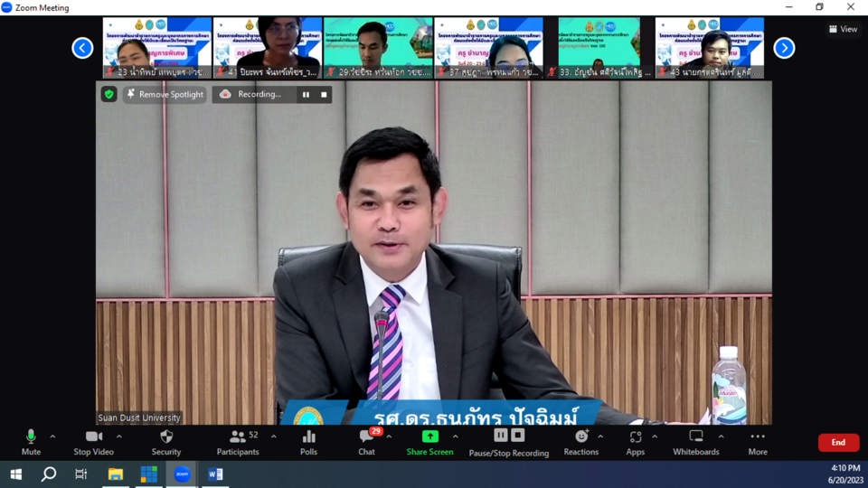Expand the Share Screen options arrow
868x488 pixels.
pos(455,436)
